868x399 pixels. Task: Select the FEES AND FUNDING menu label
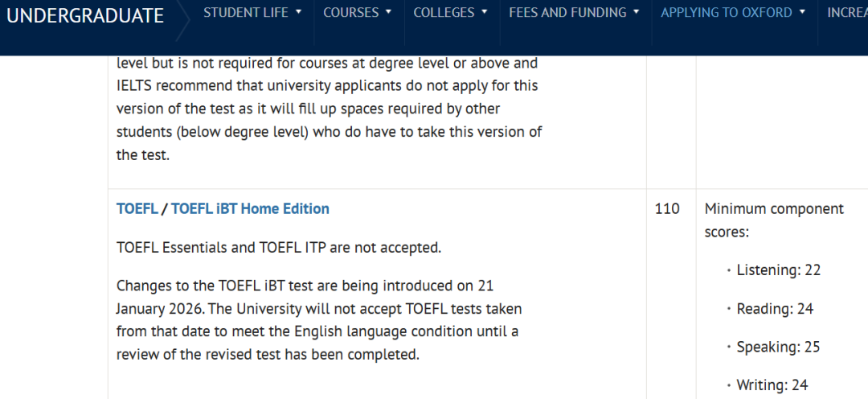(x=567, y=12)
